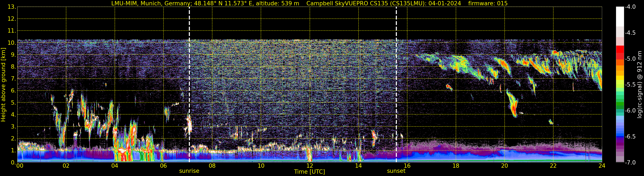Screen dimensions: 644x176
Task: Click the white segment of the colorbar
Action: 620,16
